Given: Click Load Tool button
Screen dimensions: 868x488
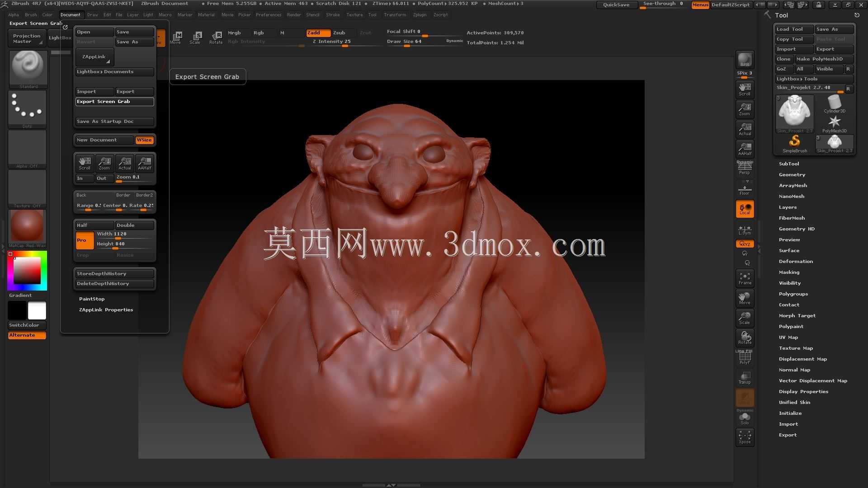Looking at the screenshot, I should click(x=794, y=29).
